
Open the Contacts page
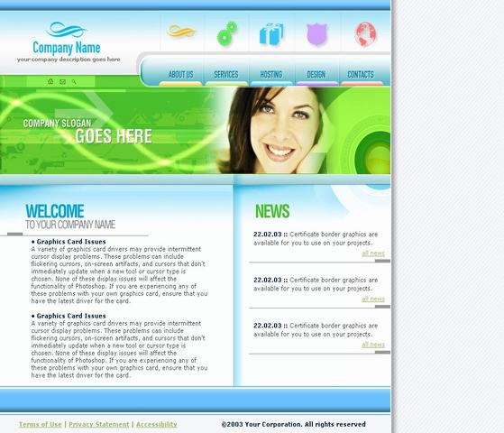[x=361, y=75]
